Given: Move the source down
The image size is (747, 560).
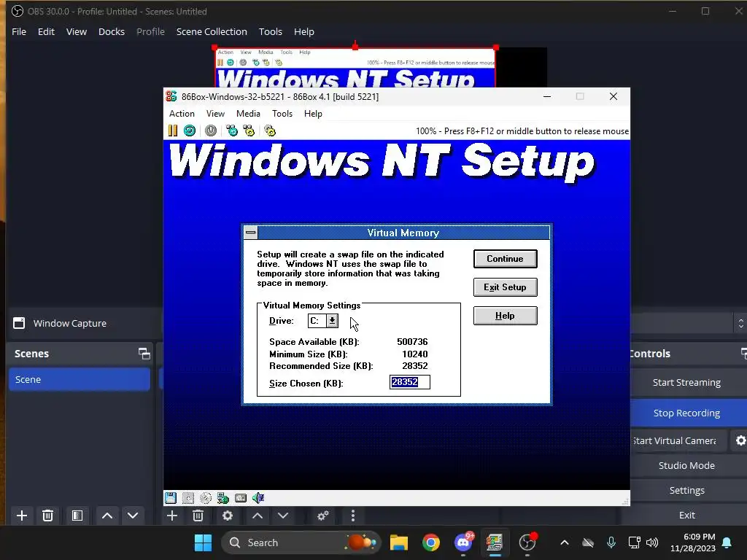Looking at the screenshot, I should (283, 516).
